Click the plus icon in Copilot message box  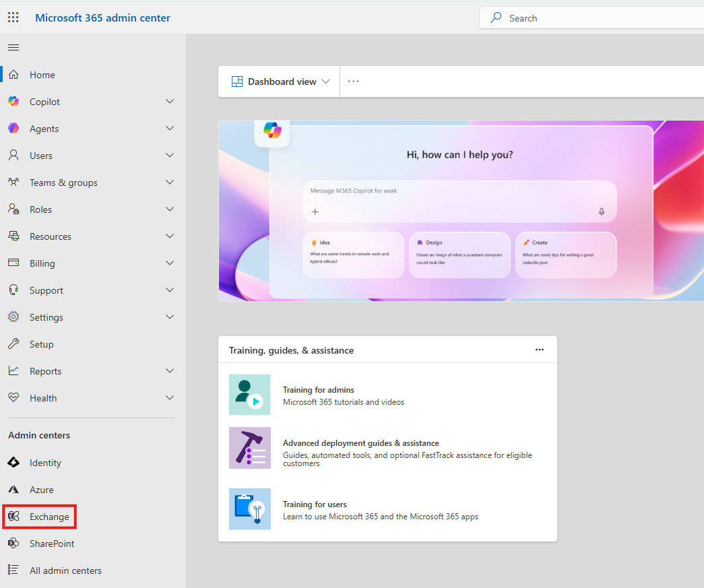[x=315, y=211]
